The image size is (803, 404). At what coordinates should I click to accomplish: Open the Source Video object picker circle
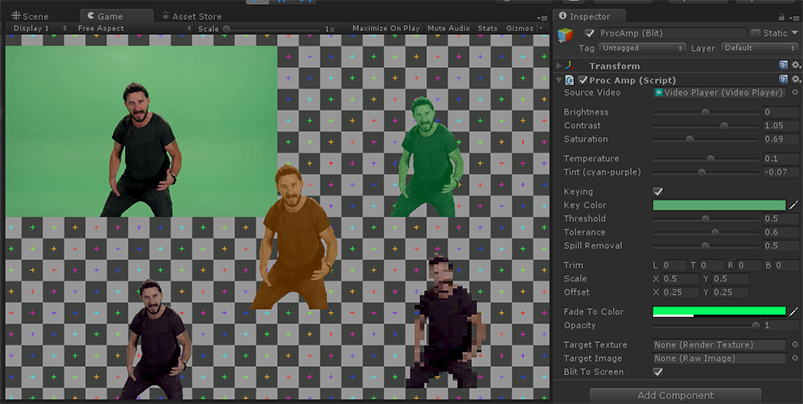click(x=793, y=93)
